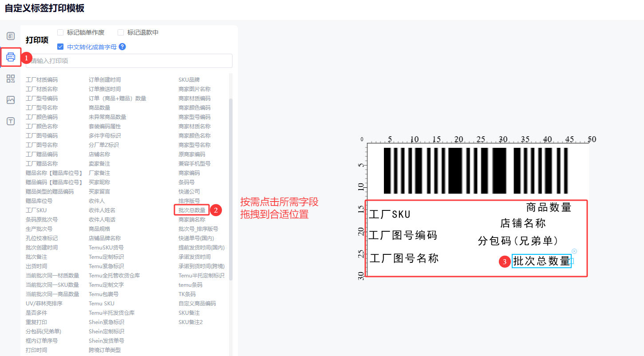Screen dimensions: 644x356
Task: Remove the 批次总数量 field with its close icon
Action: pyautogui.click(x=574, y=251)
